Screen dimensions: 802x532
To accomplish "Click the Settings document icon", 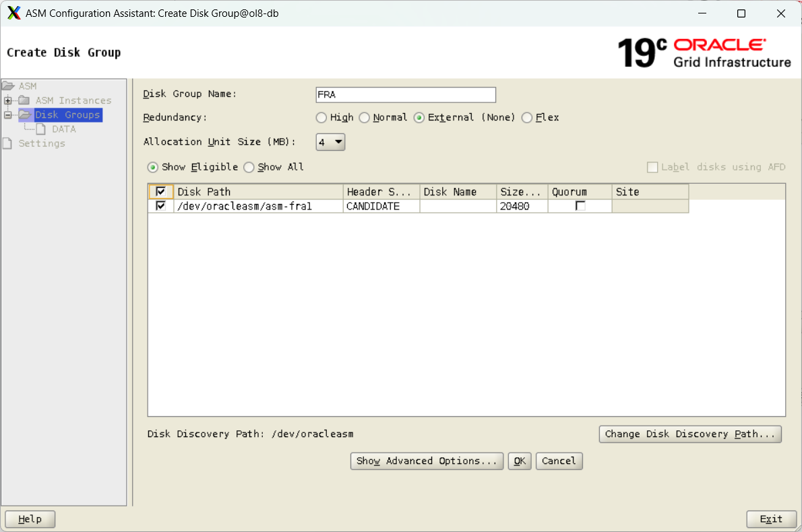I will click(7, 143).
